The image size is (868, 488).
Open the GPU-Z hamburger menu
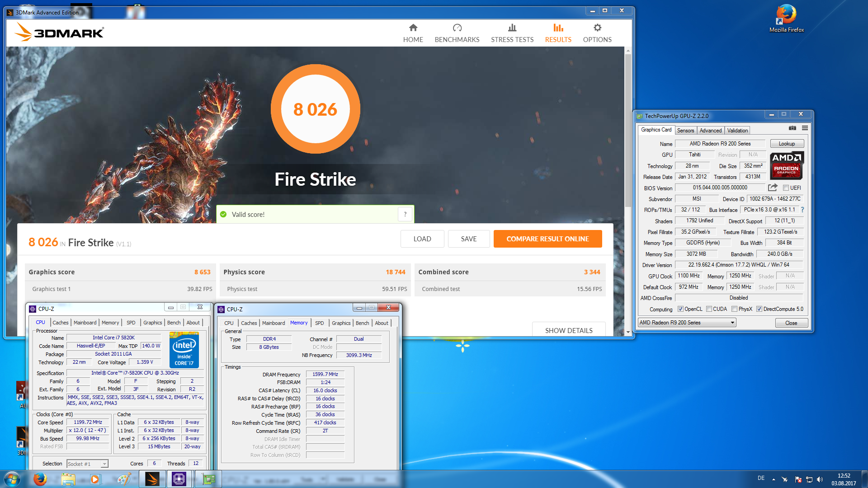[x=805, y=128]
